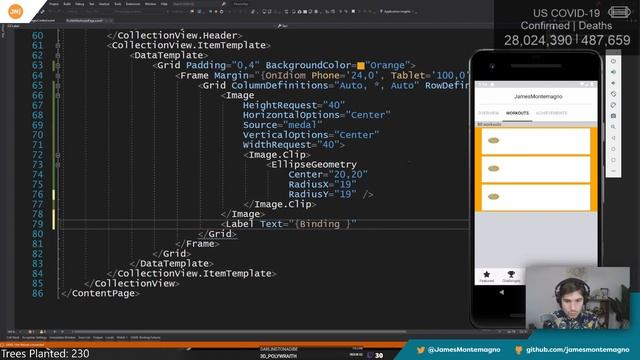Click RadiusX="19" on line 75

tap(322, 184)
